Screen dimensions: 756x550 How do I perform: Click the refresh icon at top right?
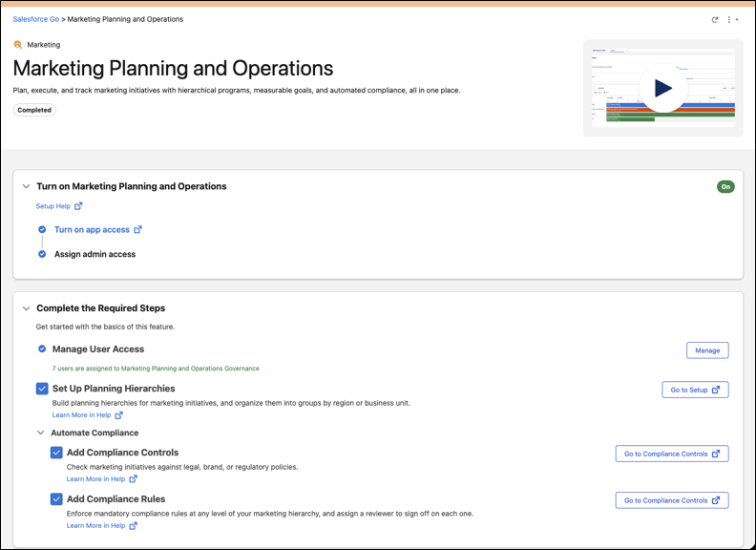tap(715, 20)
